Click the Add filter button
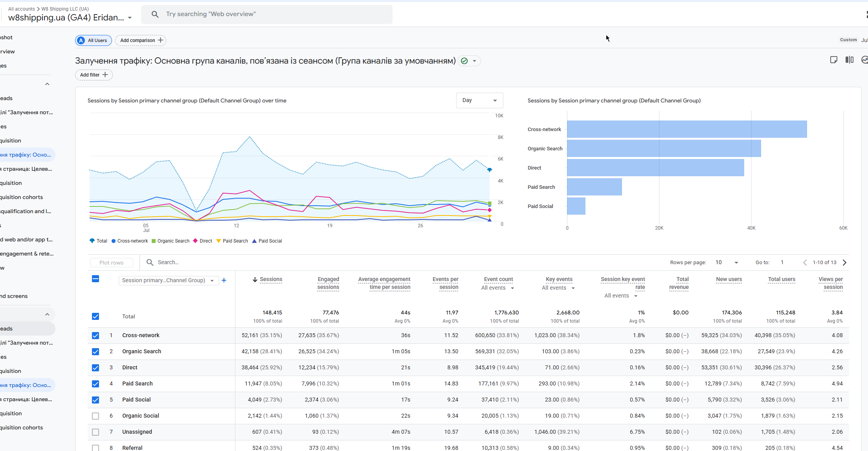 [x=94, y=75]
